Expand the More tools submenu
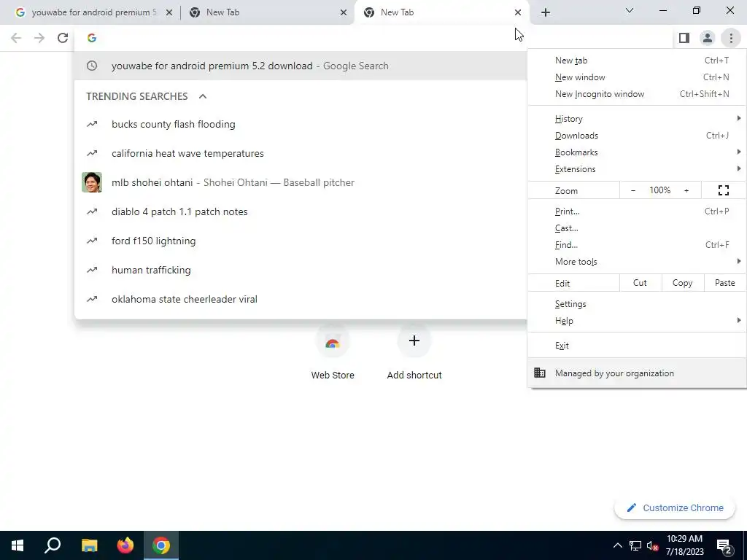 pos(637,262)
